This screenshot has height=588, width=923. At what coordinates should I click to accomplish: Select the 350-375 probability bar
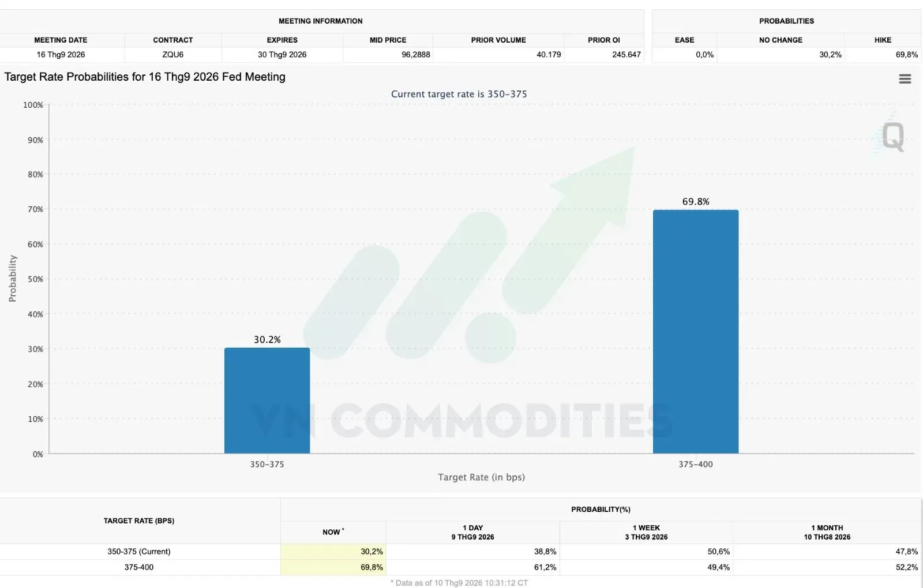click(267, 400)
